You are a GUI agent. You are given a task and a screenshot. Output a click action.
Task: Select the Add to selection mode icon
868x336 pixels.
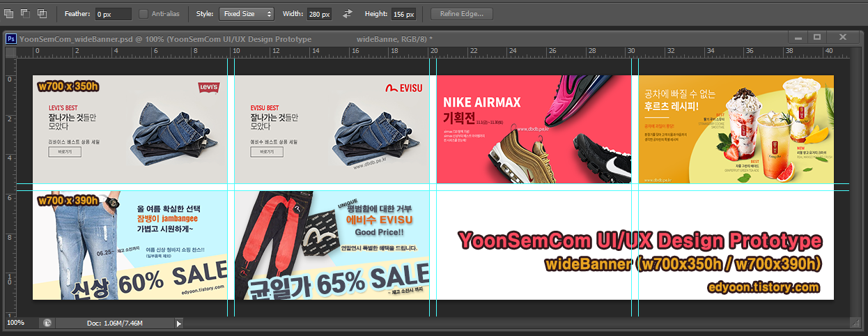(x=9, y=13)
